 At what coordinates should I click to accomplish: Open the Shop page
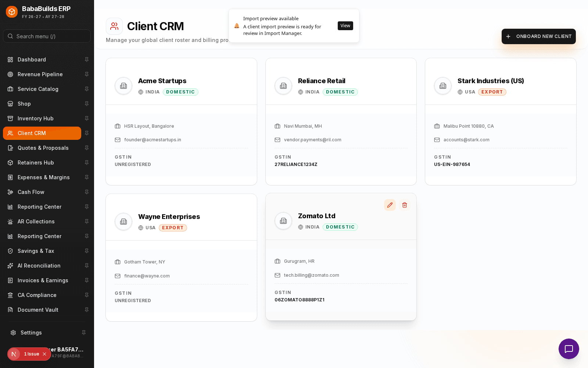point(42,104)
